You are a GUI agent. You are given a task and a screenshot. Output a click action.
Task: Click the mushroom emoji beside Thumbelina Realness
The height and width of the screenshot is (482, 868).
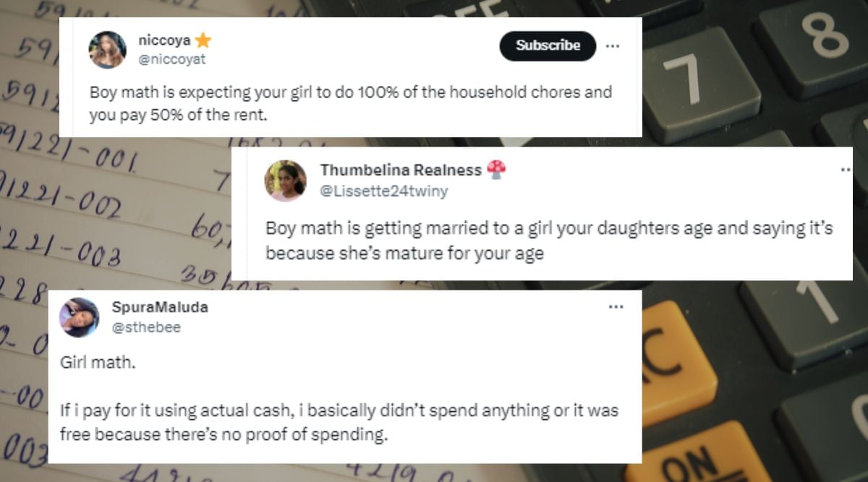[x=496, y=169]
